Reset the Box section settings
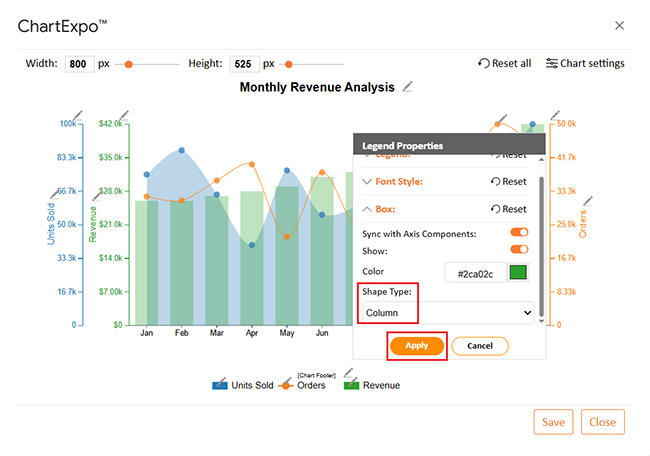This screenshot has height=456, width=650. [508, 209]
